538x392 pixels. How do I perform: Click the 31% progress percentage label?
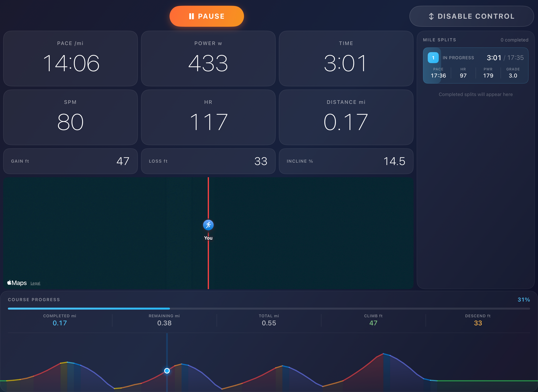524,299
